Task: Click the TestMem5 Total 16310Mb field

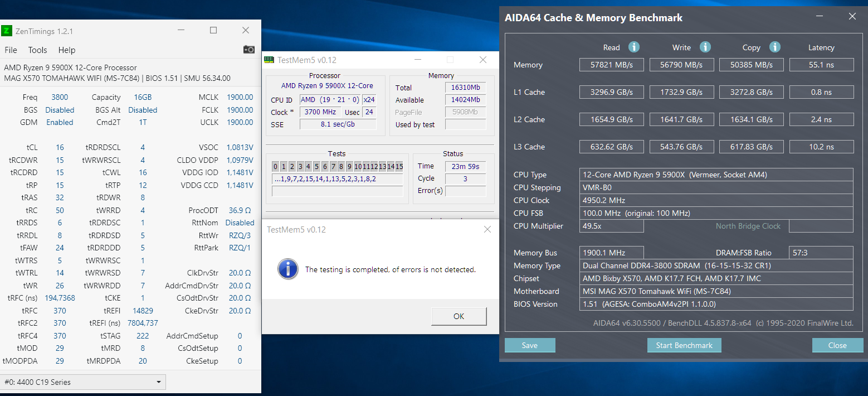Action: pyautogui.click(x=465, y=88)
